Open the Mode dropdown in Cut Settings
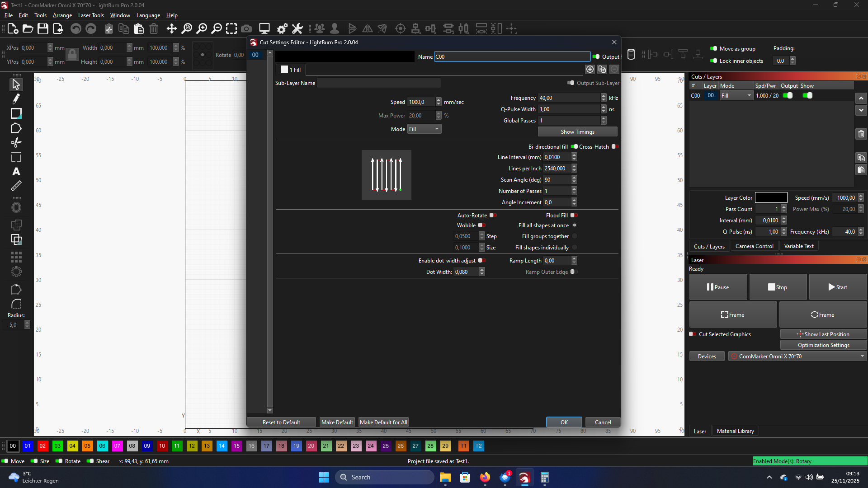The width and height of the screenshot is (868, 488). (x=424, y=129)
